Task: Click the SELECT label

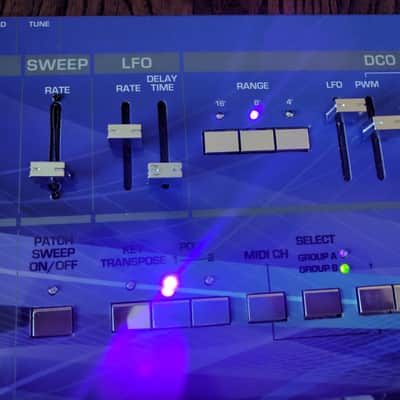Action: tap(315, 240)
